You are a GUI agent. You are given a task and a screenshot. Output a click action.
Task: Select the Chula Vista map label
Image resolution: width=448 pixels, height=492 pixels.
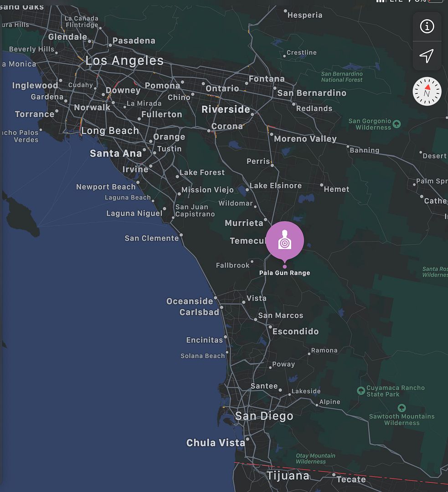(216, 443)
